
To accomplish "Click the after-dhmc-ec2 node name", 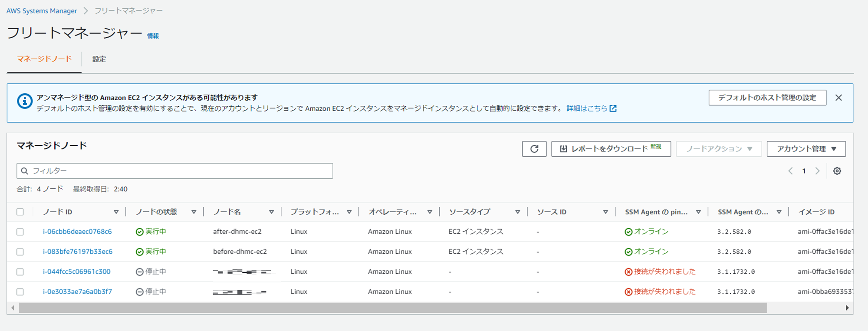I will [237, 232].
